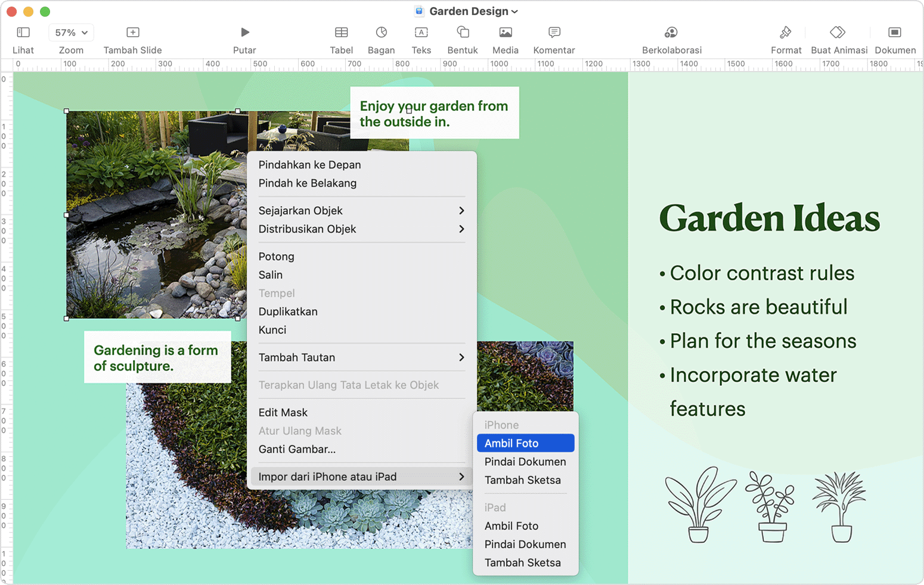Open the Bentuk shapes icon
The height and width of the screenshot is (585, 924).
(463, 33)
